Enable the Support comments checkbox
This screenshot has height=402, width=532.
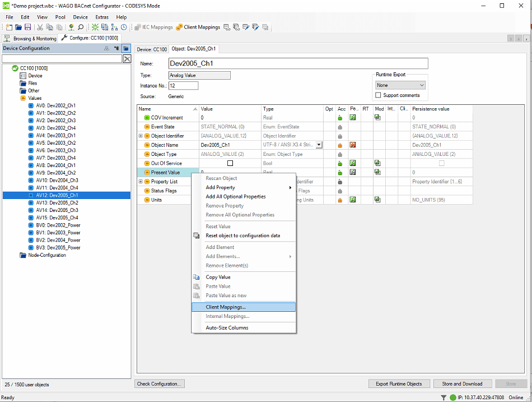click(x=379, y=95)
